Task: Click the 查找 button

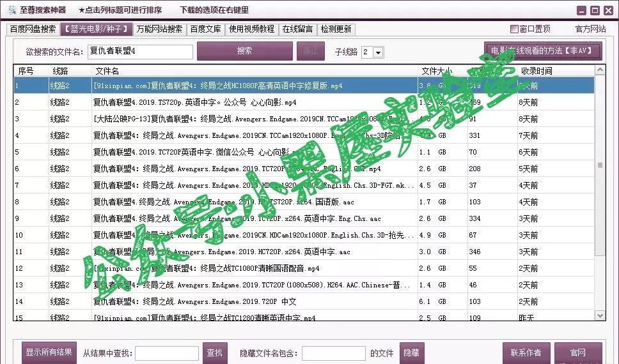Action: coord(215,353)
